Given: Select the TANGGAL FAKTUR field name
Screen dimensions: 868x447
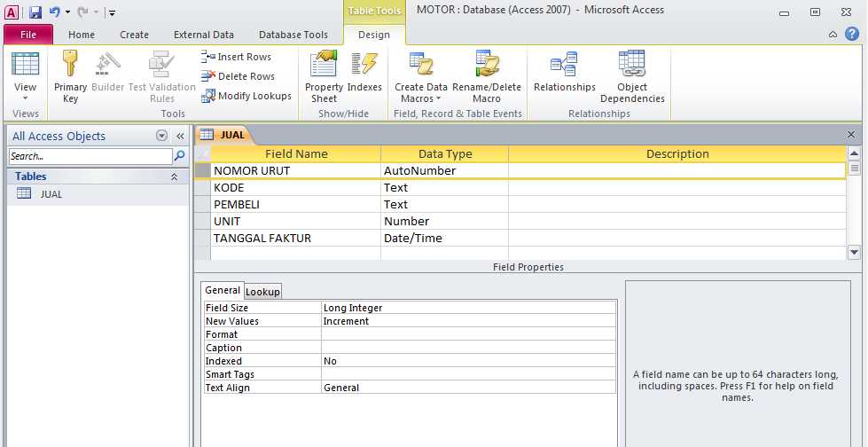Looking at the screenshot, I should (295, 239).
